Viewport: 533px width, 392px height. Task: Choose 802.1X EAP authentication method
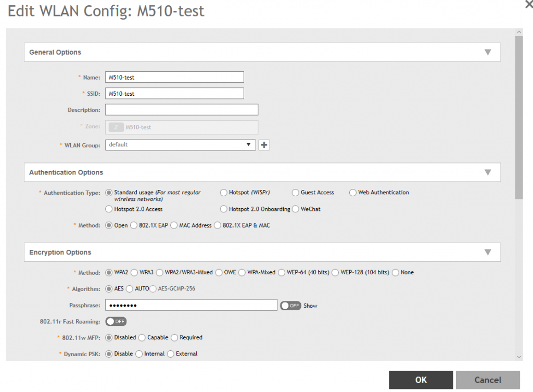134,225
